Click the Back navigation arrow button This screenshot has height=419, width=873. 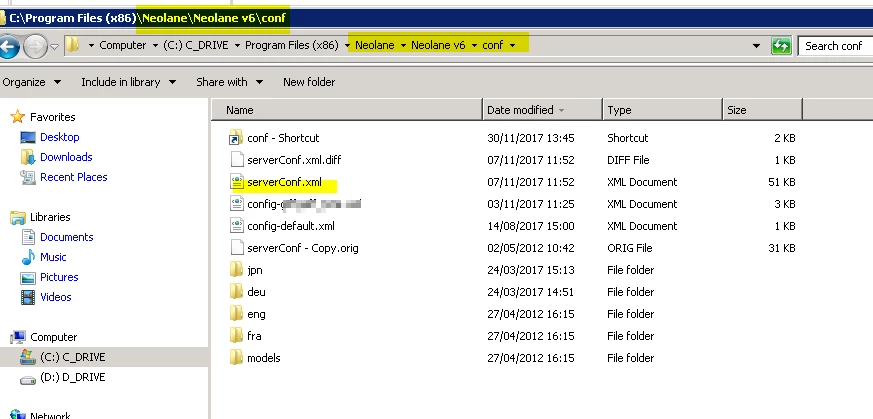8,46
